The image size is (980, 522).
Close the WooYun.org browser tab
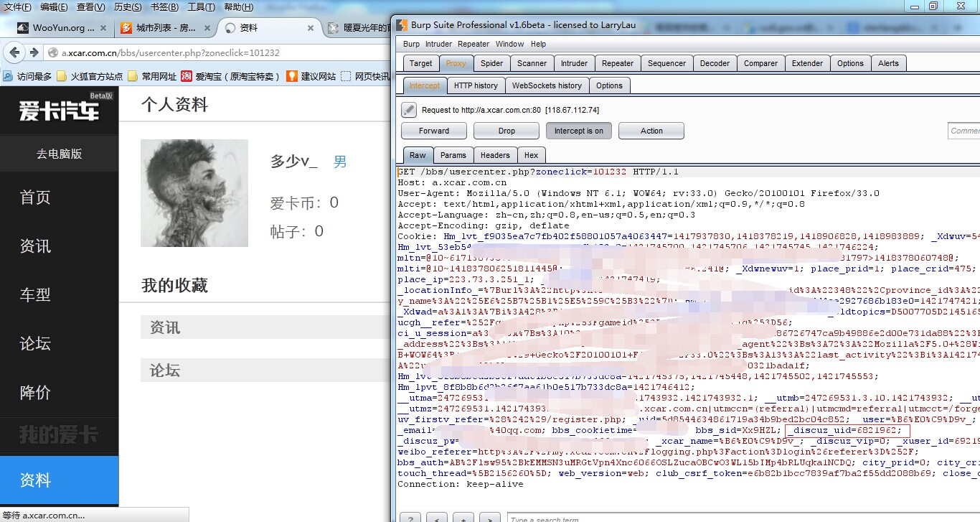[x=103, y=28]
